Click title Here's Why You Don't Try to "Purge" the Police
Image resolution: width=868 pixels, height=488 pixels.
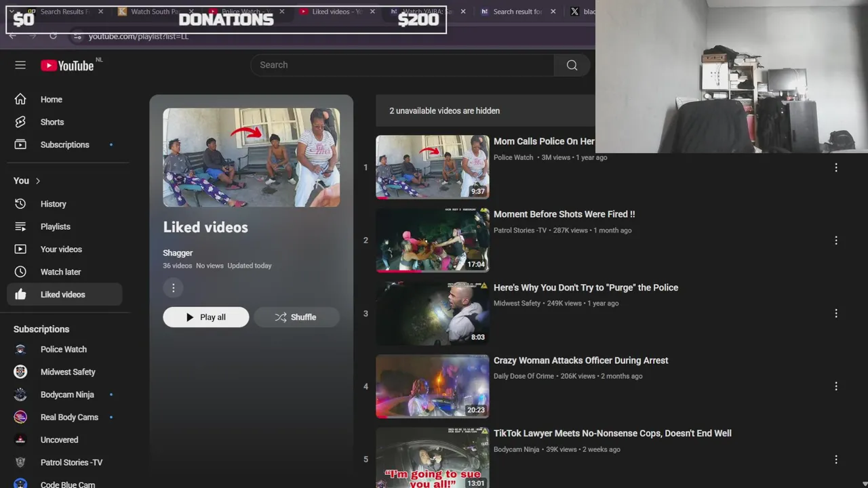point(586,287)
